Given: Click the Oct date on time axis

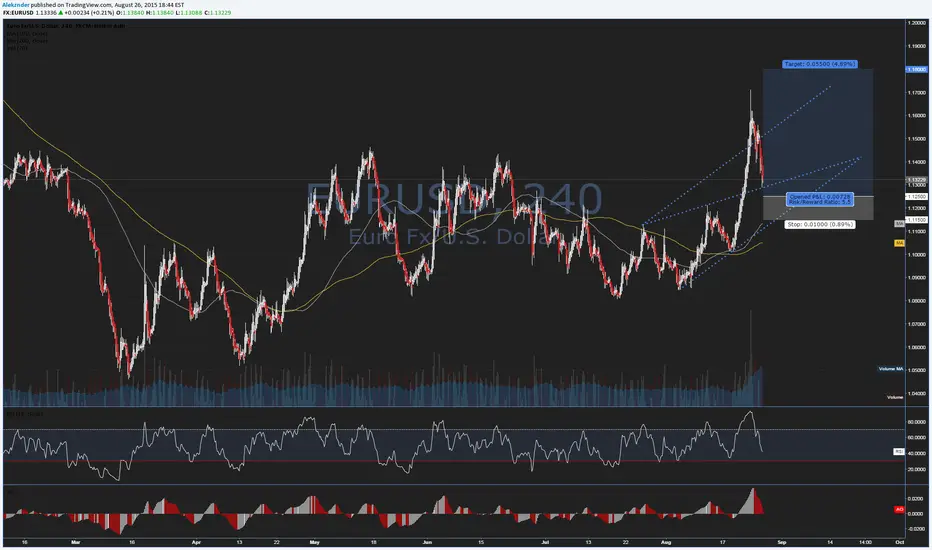Looking at the screenshot, I should click(x=899, y=542).
